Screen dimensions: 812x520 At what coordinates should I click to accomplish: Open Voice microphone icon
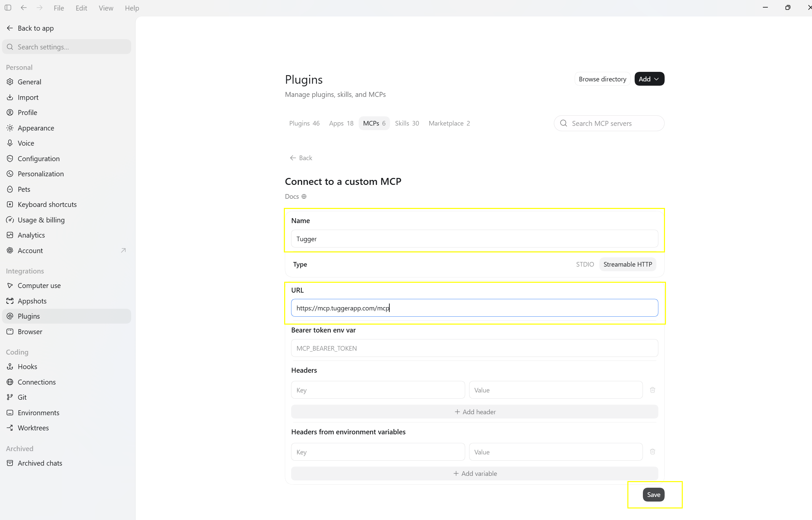[x=10, y=143]
